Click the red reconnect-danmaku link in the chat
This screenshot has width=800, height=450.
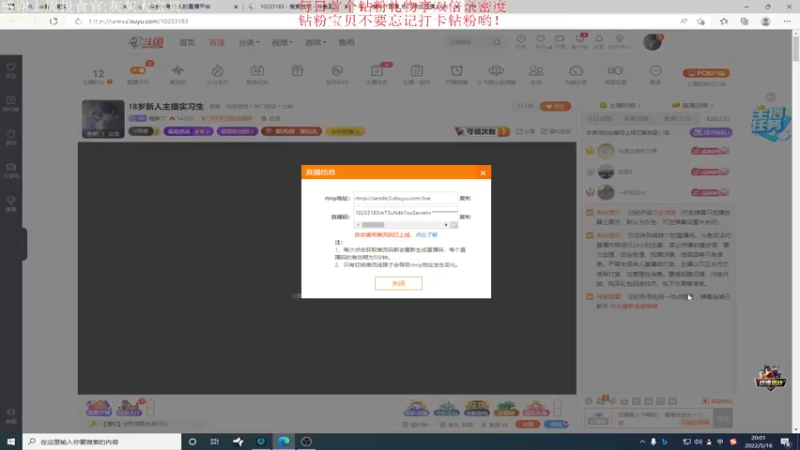[634, 306]
